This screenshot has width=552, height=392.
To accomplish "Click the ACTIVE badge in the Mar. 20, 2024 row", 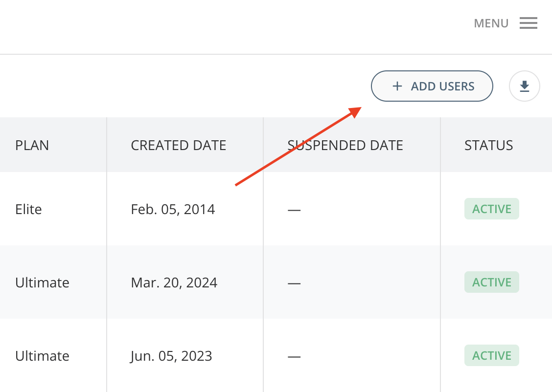I will (491, 282).
